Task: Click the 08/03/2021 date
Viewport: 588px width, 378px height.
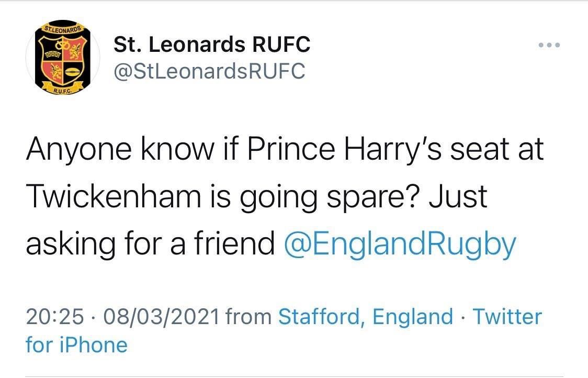Action: coord(162,317)
